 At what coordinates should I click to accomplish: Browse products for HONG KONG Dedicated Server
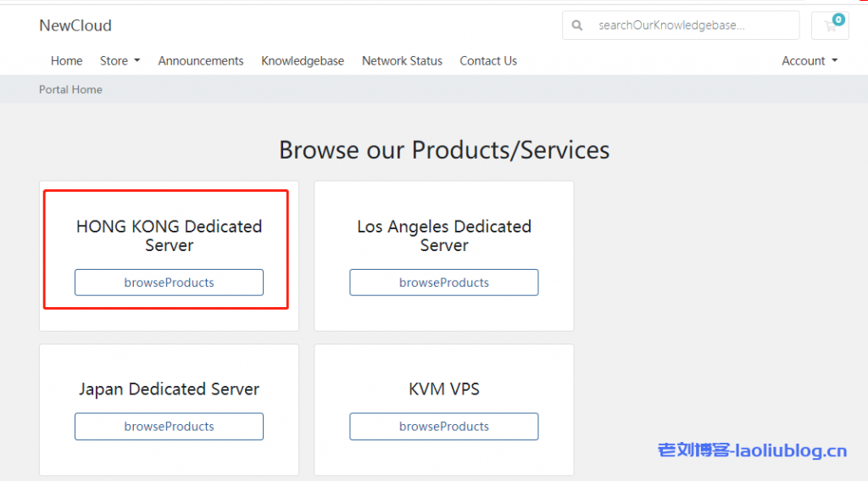pyautogui.click(x=169, y=282)
